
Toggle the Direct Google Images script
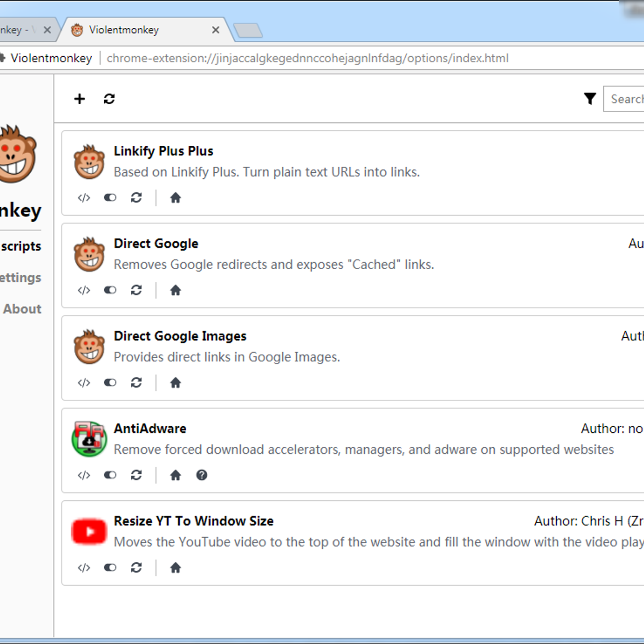(x=110, y=382)
